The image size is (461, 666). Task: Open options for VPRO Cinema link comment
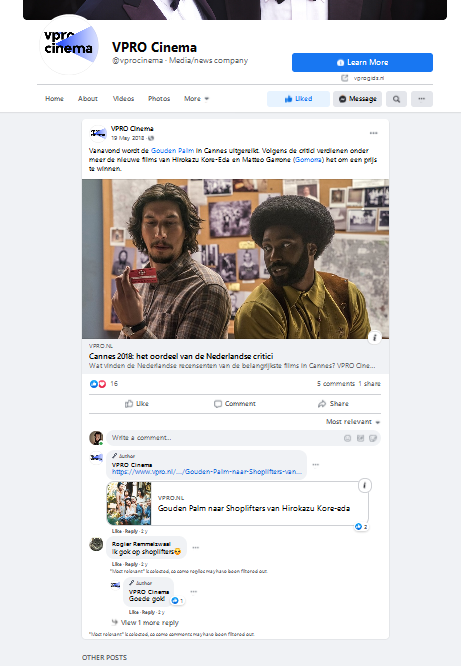click(x=316, y=465)
